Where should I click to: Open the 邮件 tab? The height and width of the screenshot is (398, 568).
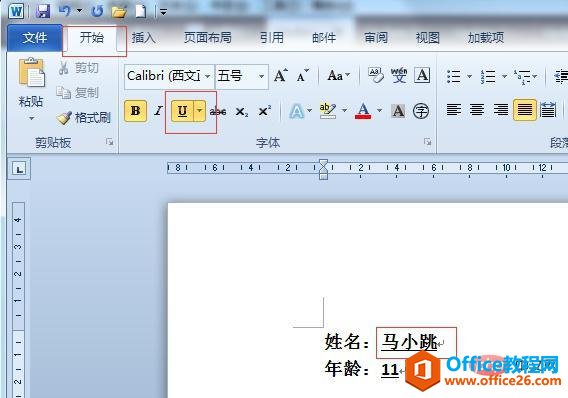[x=324, y=38]
